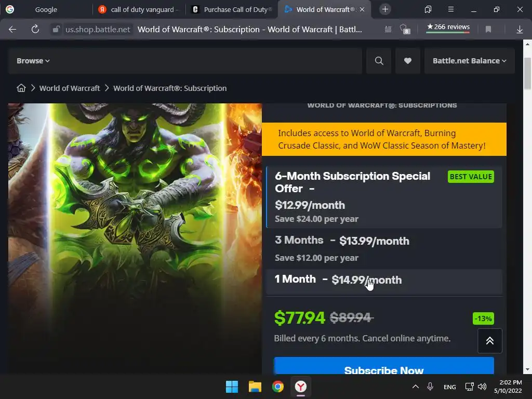This screenshot has height=399, width=532.
Task: Click Billed every 6 months text
Action: [362, 338]
